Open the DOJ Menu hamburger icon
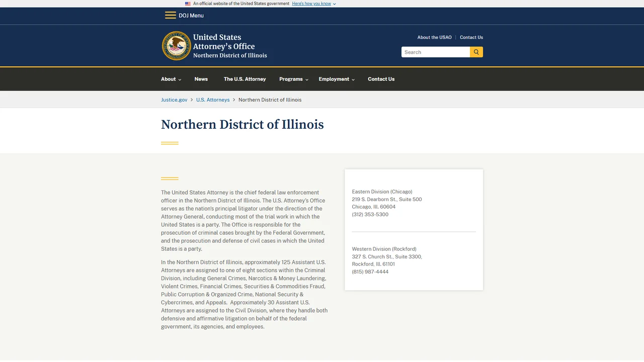 click(171, 15)
